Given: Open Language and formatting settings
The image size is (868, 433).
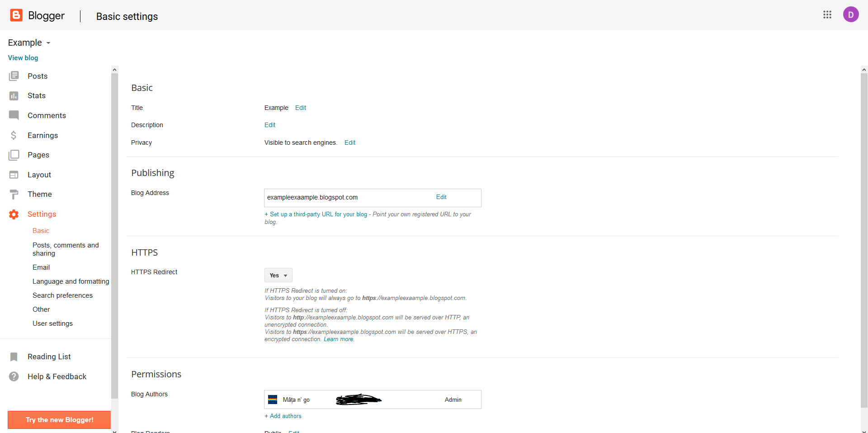Looking at the screenshot, I should (x=71, y=281).
